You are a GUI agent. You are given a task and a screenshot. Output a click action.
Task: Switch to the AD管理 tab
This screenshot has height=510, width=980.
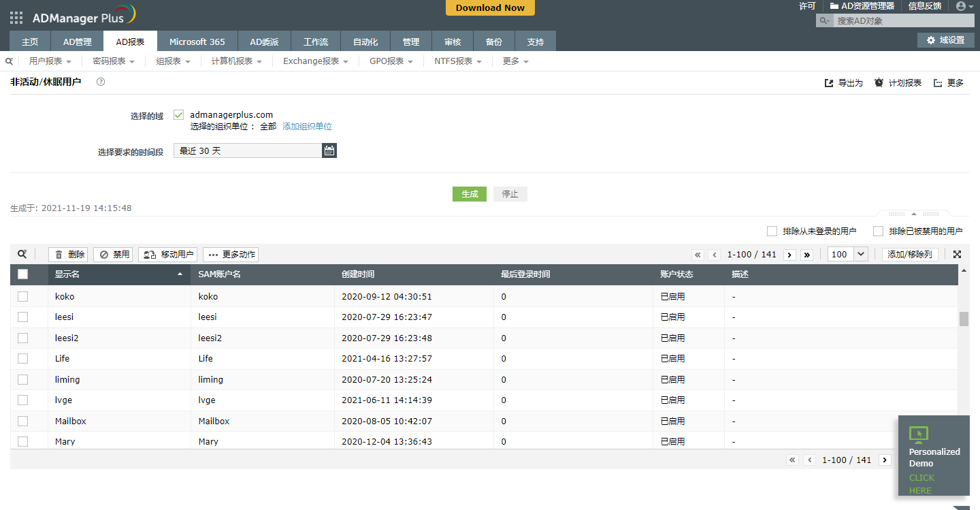(77, 42)
